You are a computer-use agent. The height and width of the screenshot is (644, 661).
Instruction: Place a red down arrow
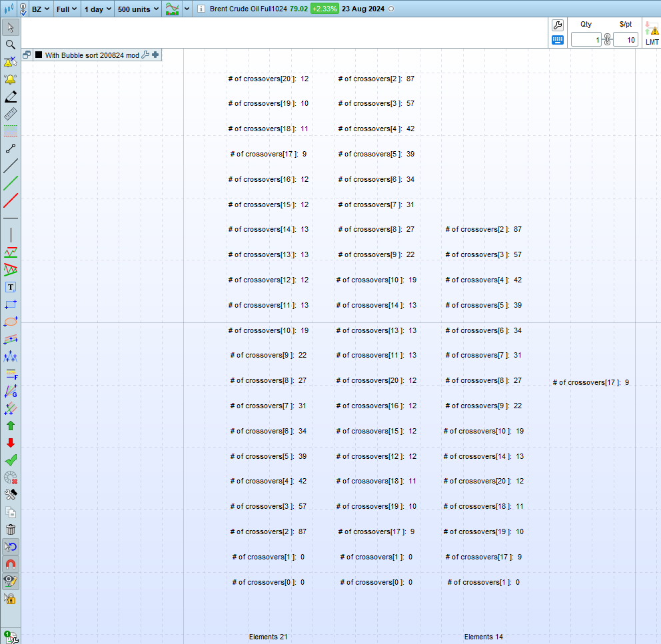(11, 443)
